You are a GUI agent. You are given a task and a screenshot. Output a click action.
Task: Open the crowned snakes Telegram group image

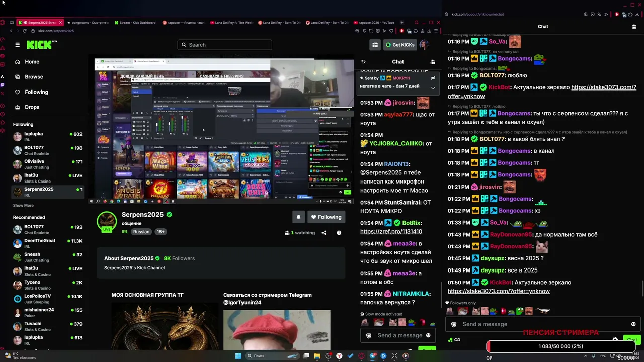pyautogui.click(x=165, y=327)
